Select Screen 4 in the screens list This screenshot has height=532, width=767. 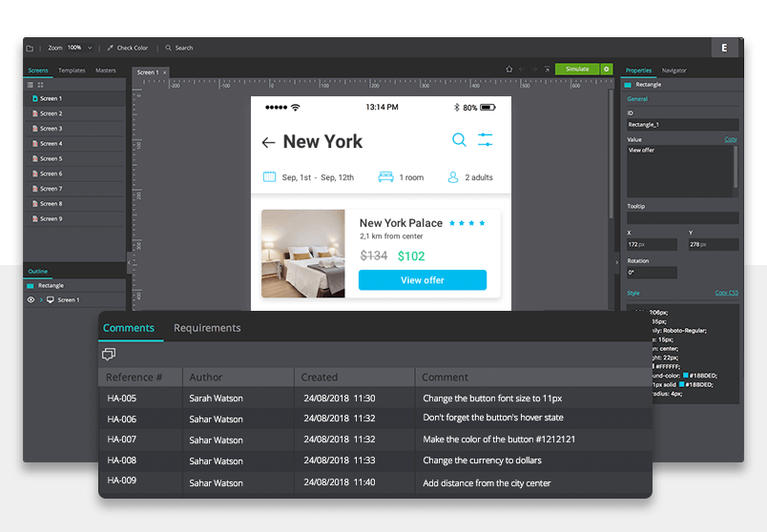pyautogui.click(x=74, y=144)
